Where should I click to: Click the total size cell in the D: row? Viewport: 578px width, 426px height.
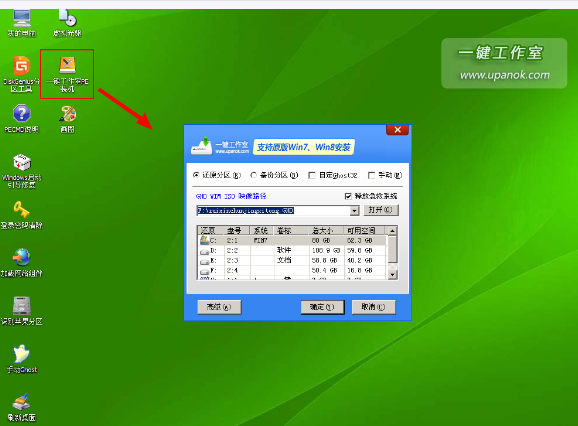coord(326,251)
